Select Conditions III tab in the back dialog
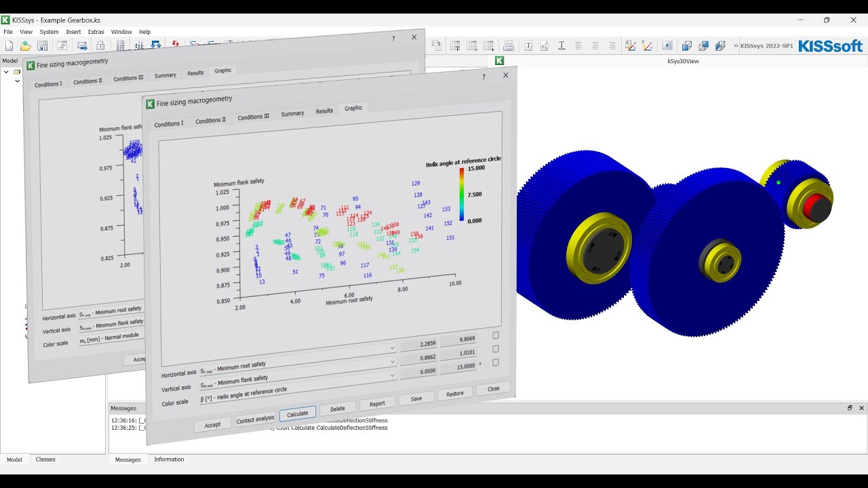The image size is (868, 488). [x=128, y=78]
